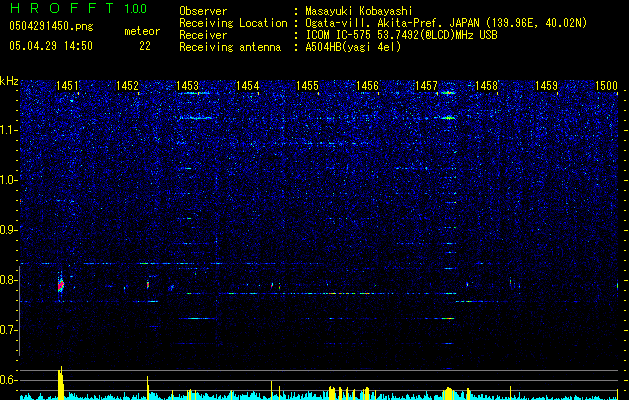The height and width of the screenshot is (400, 629).
Task: Click the meteor count value 22
Action: (145, 46)
